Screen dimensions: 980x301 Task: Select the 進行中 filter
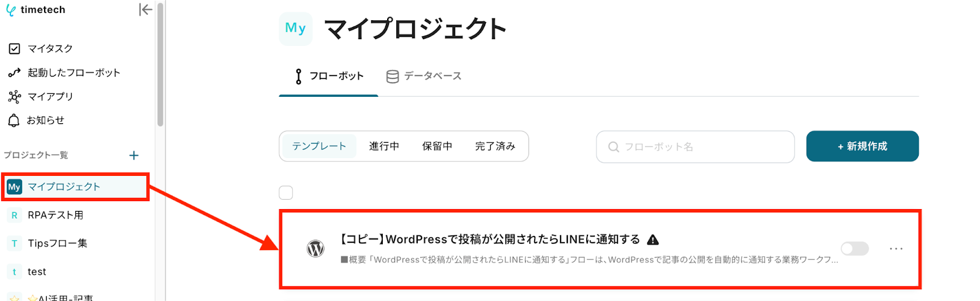384,146
